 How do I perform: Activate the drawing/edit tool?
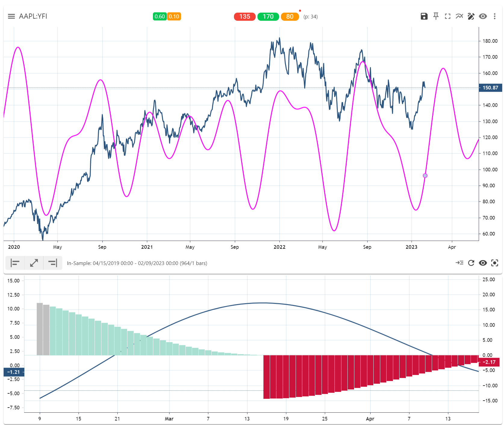(x=471, y=17)
